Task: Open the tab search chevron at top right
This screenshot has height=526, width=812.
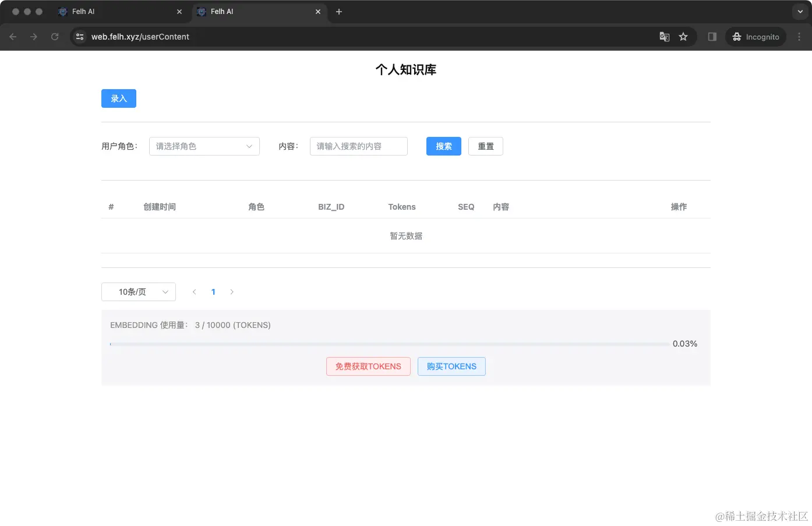Action: coord(799,11)
